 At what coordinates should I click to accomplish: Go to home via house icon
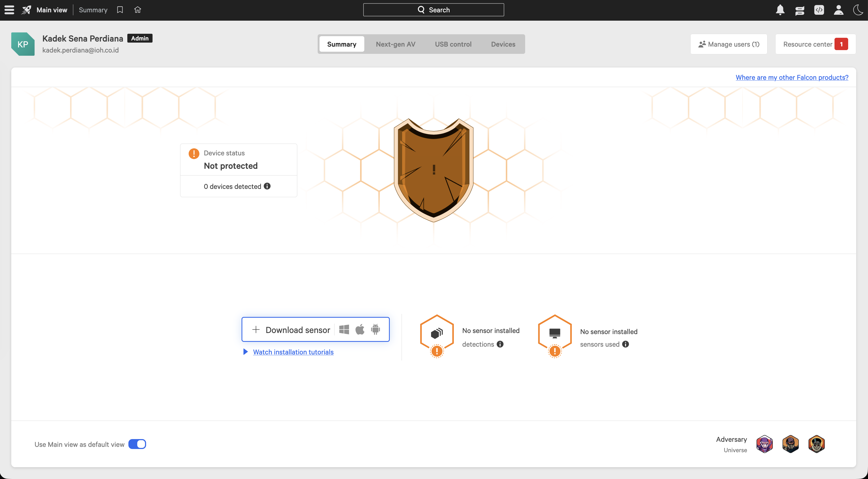(138, 10)
